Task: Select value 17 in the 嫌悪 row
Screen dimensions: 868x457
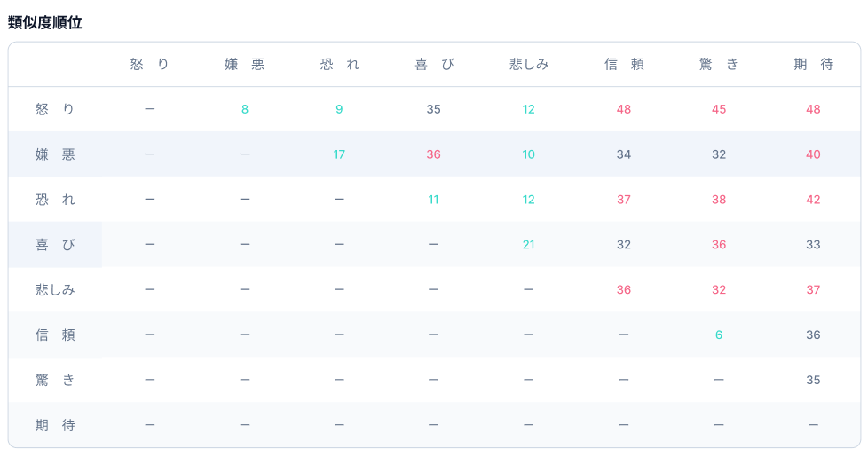Action: 339,154
